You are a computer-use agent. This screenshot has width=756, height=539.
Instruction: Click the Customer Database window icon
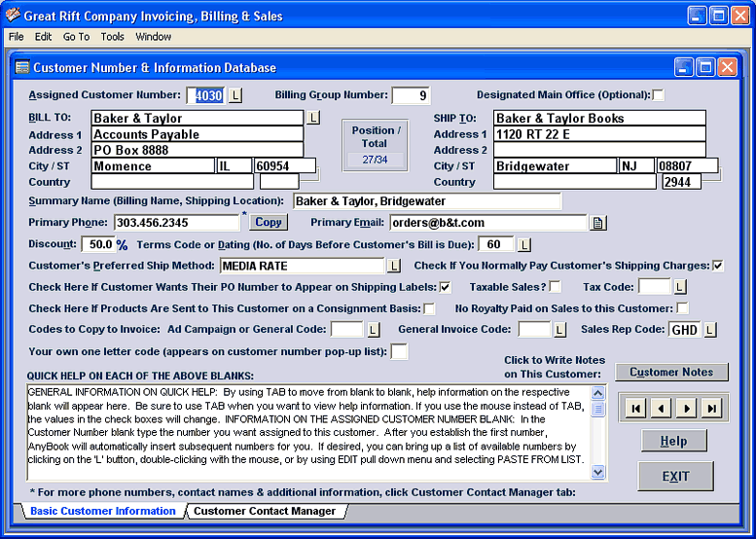click(21, 67)
